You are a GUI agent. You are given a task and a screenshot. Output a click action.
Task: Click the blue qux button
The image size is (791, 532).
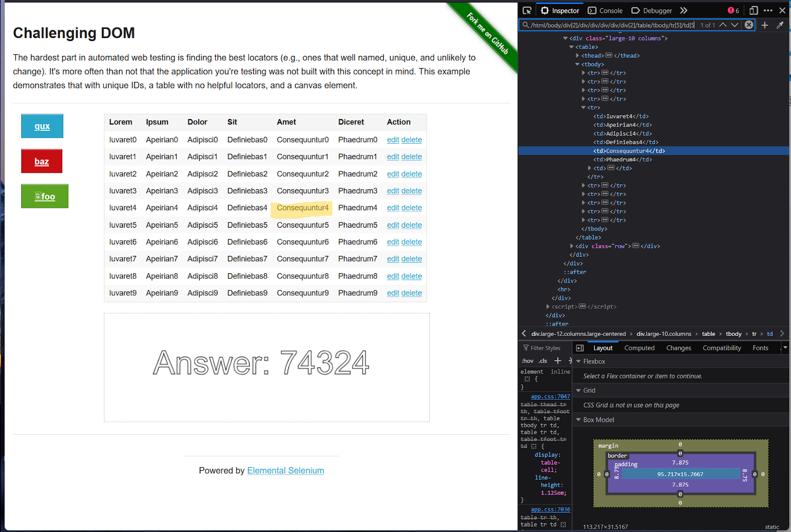[x=42, y=126]
